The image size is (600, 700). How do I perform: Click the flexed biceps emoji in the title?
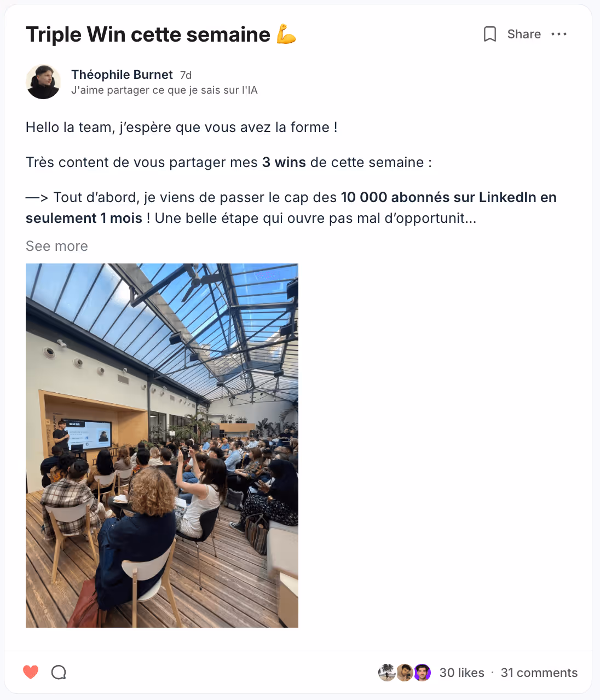[286, 33]
